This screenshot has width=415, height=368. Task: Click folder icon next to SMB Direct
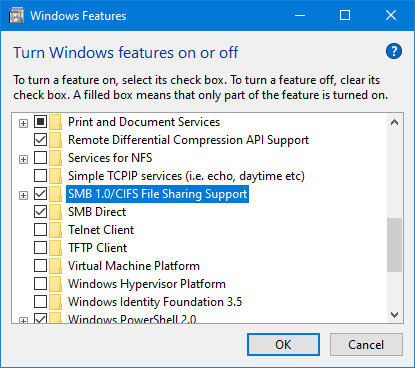click(x=55, y=212)
